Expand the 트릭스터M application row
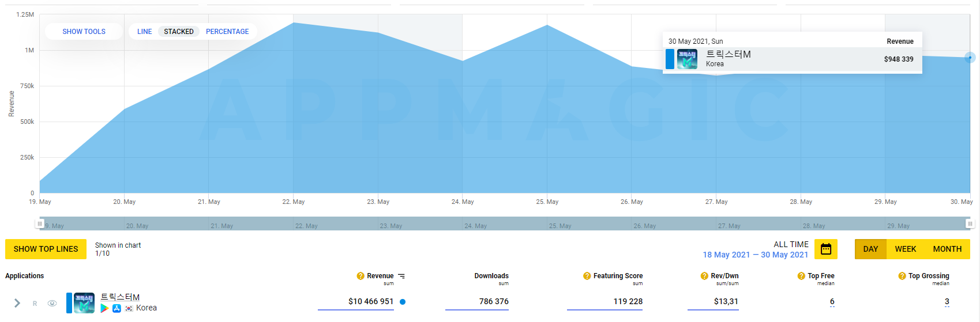The width and height of the screenshot is (980, 322). point(17,303)
